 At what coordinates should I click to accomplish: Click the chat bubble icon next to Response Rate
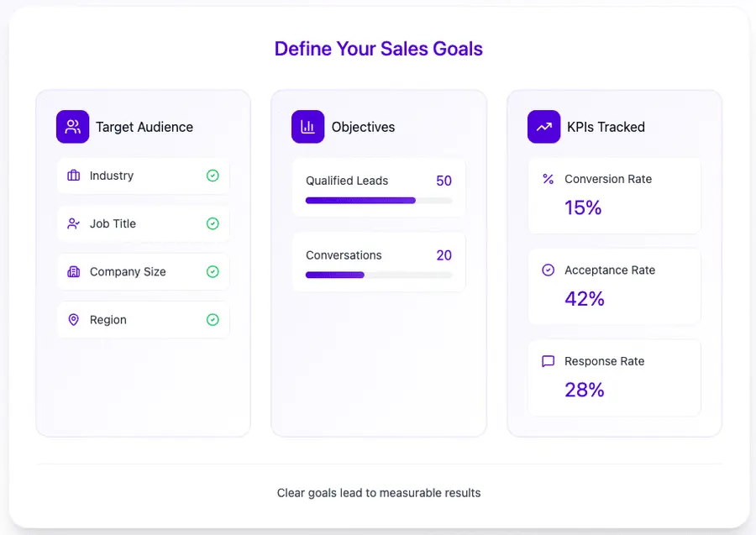[549, 360]
